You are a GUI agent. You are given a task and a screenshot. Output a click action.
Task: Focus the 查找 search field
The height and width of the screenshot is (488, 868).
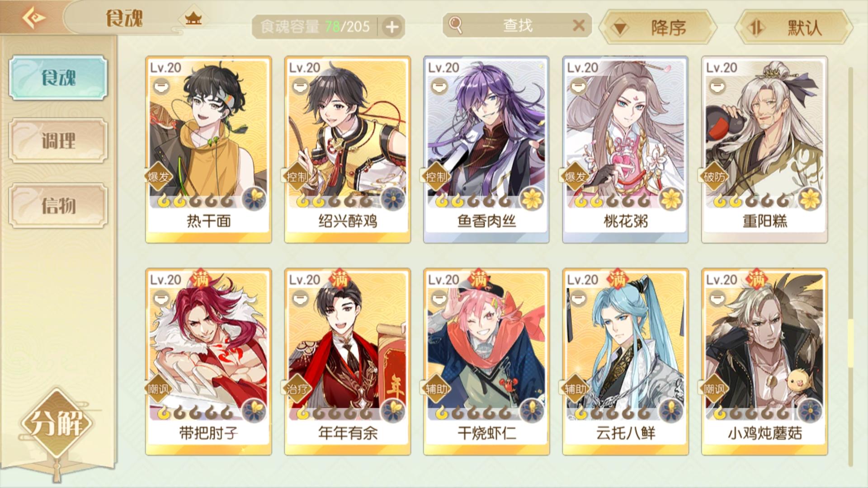[517, 25]
